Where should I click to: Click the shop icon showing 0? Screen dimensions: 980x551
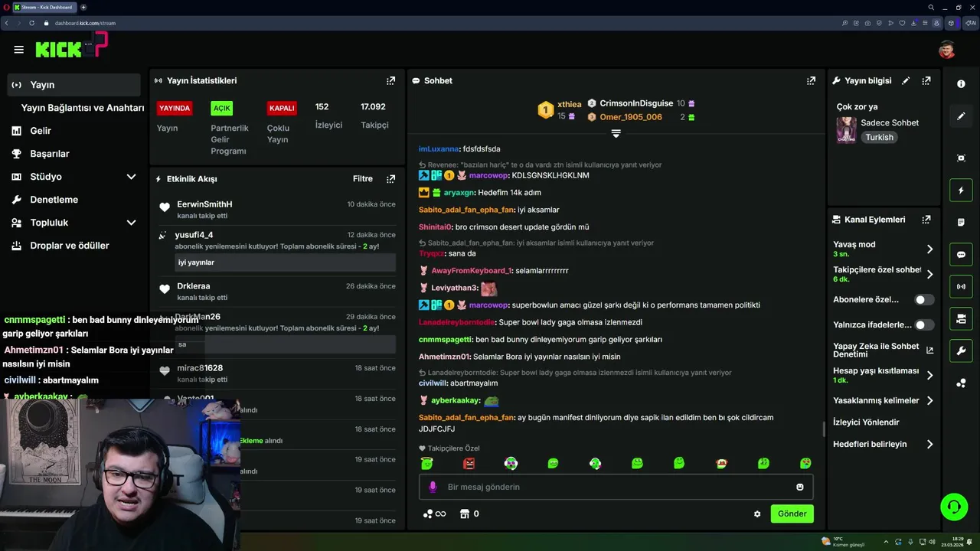[469, 514]
